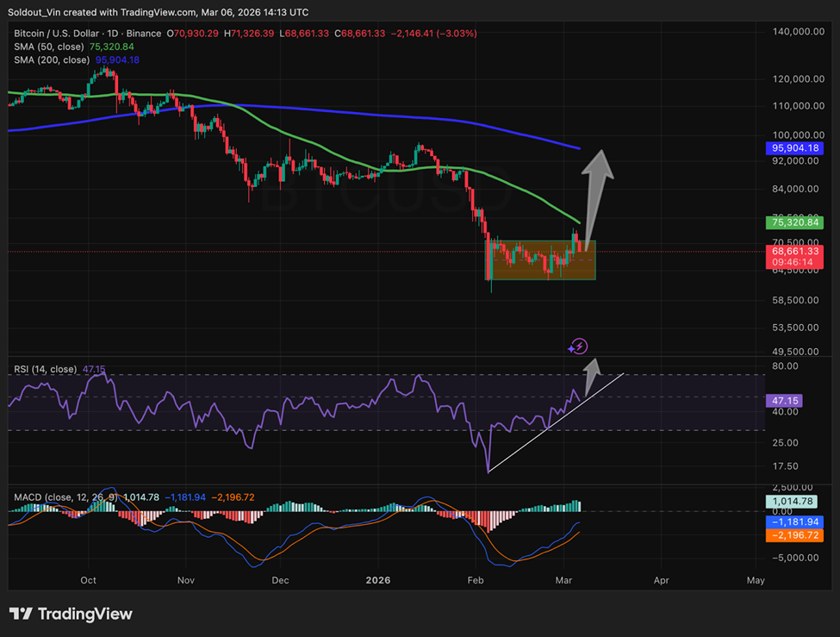Image resolution: width=840 pixels, height=637 pixels.
Task: Click the blue −1,181.94 value in MACD legend
Action: [x=185, y=497]
